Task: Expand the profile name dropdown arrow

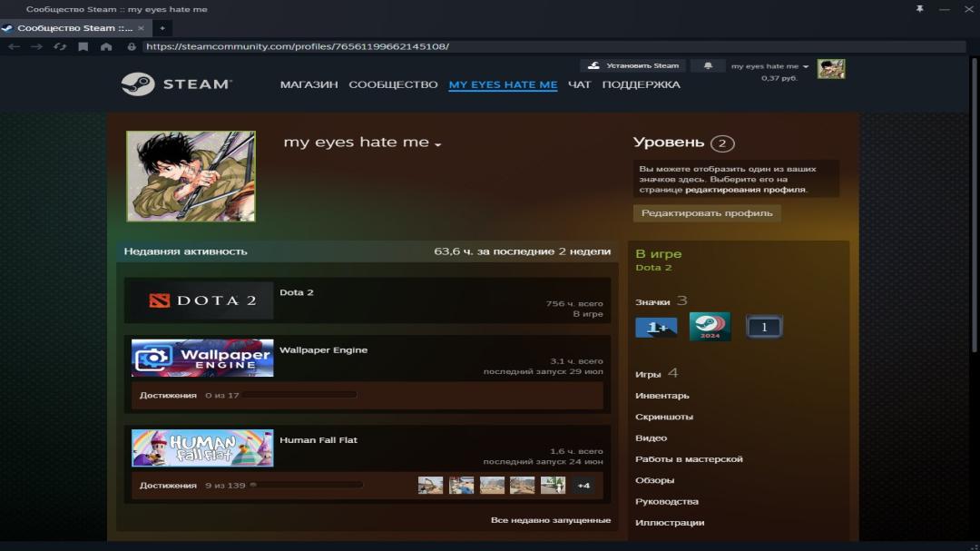Action: (438, 144)
